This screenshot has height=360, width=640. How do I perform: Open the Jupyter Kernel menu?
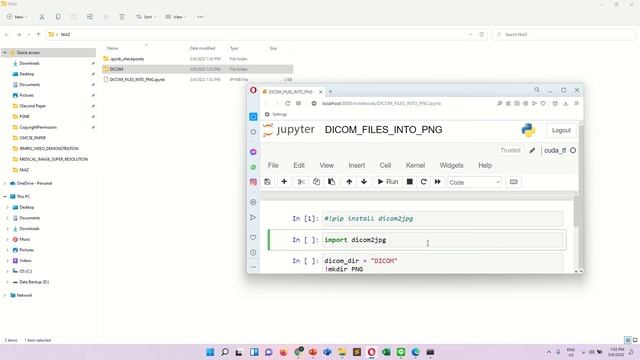415,165
